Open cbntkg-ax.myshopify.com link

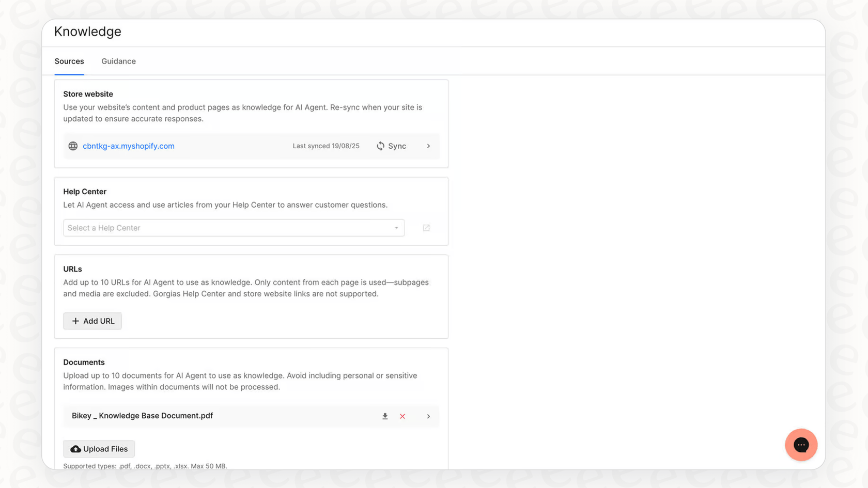[x=128, y=146]
